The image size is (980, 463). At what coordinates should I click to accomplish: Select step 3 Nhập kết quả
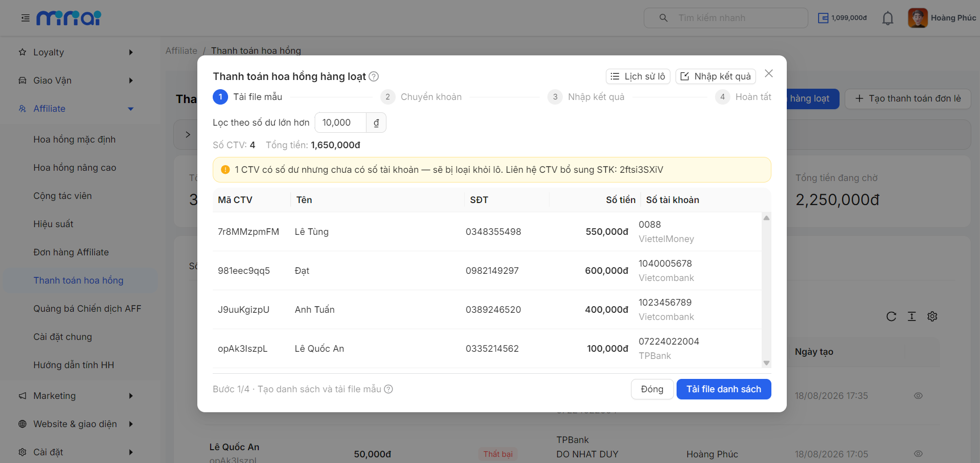click(x=586, y=97)
